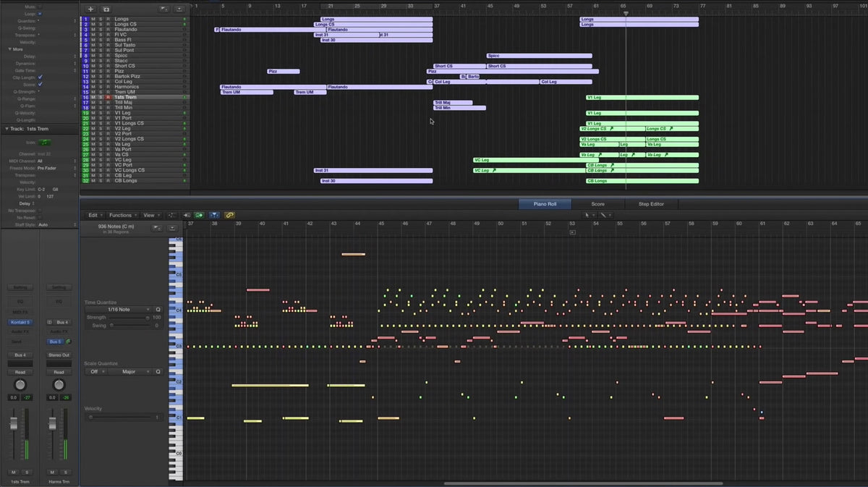This screenshot has width=868, height=487.
Task: Open Kontakt 5 on the 1sts Trem channel strip
Action: (x=20, y=321)
